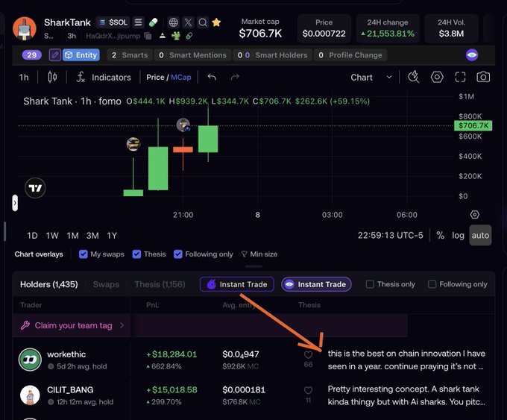
Task: Select the 1Y time range
Action: 112,236
